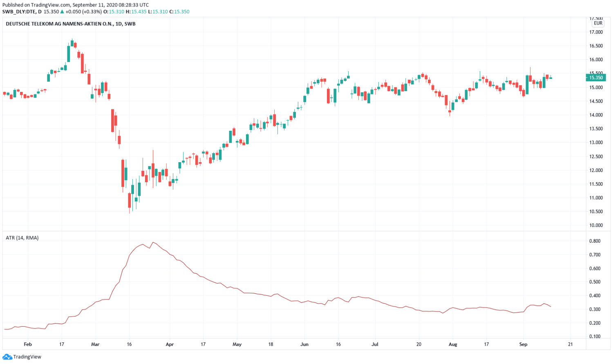The image size is (613, 364).
Task: Click the TradingView wordmark in the footer
Action: (x=28, y=357)
